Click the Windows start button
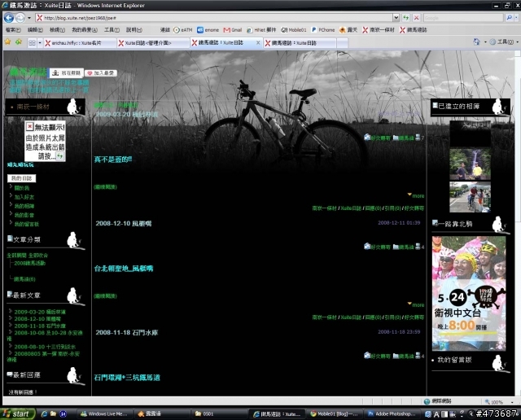The image size is (521, 420). (x=17, y=413)
